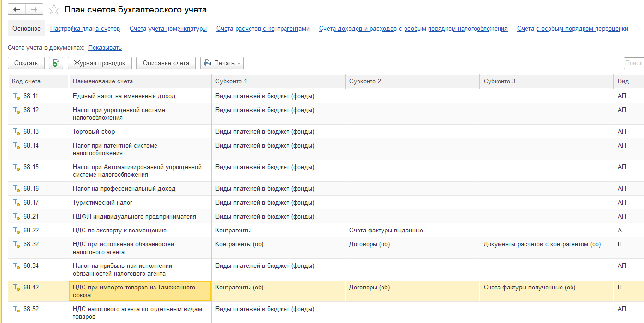The height and width of the screenshot is (323, 644).
Task: Open the Печать dropdown menu
Action: (x=222, y=63)
